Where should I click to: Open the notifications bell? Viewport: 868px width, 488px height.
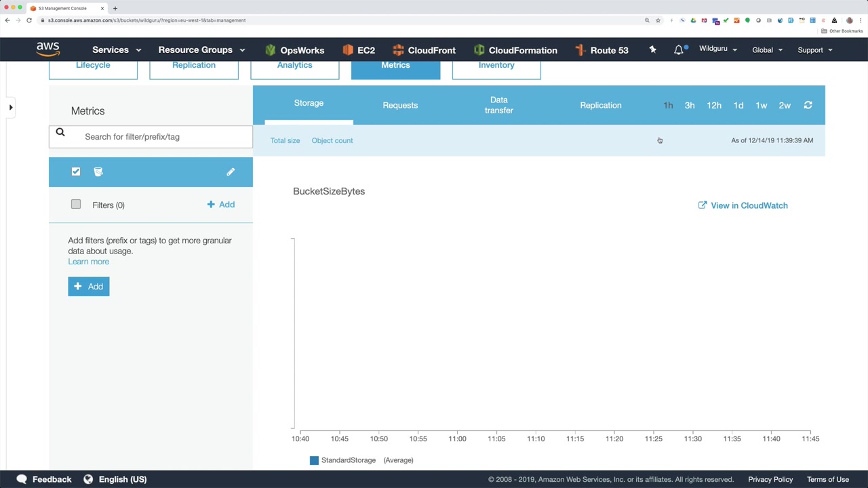(x=679, y=49)
